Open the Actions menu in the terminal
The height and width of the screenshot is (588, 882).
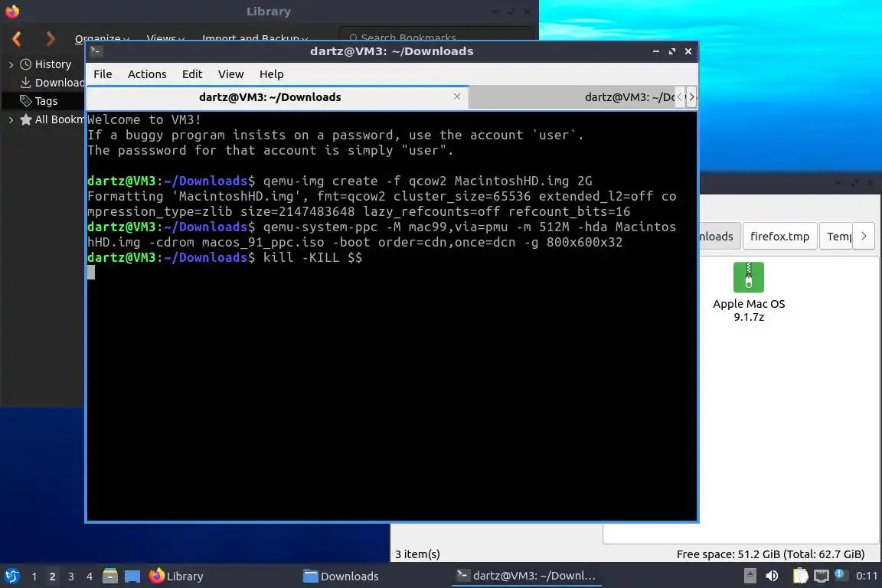tap(147, 74)
